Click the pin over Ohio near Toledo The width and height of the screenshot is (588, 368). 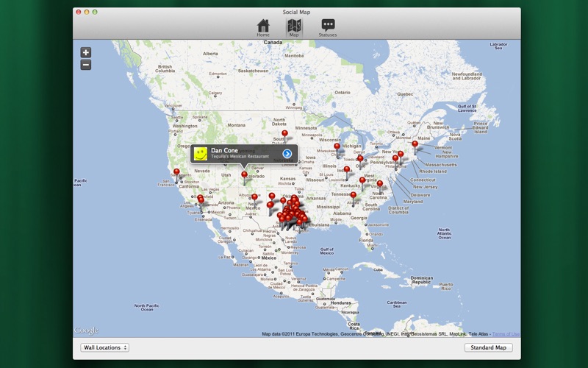[x=360, y=158]
